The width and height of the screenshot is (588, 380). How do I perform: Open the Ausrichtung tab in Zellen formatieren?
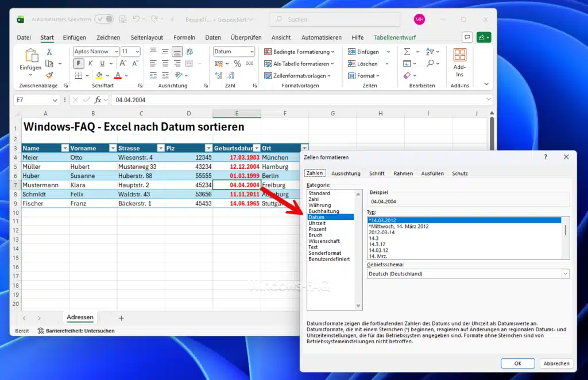tap(346, 173)
